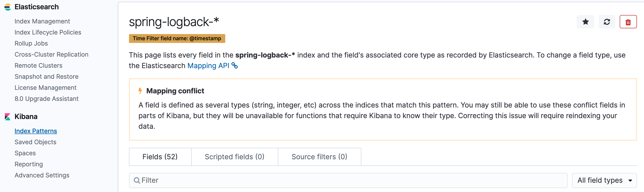Delete index pattern using red trash icon
The height and width of the screenshot is (192, 644).
pos(628,22)
